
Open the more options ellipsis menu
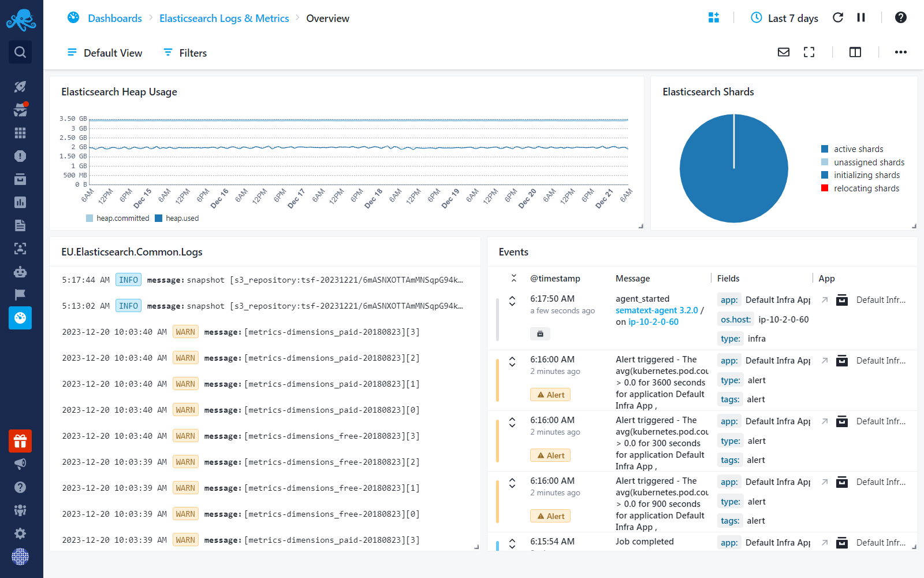pos(901,52)
